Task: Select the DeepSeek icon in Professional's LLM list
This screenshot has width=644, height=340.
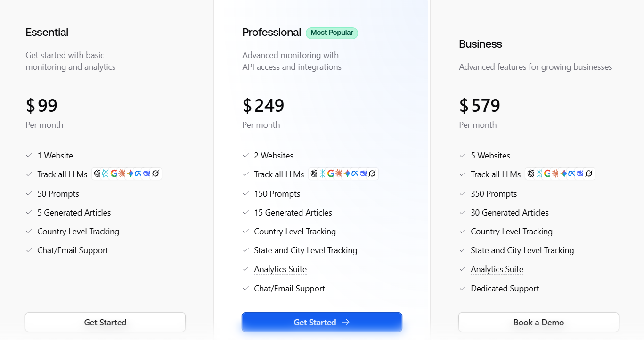Action: click(363, 174)
